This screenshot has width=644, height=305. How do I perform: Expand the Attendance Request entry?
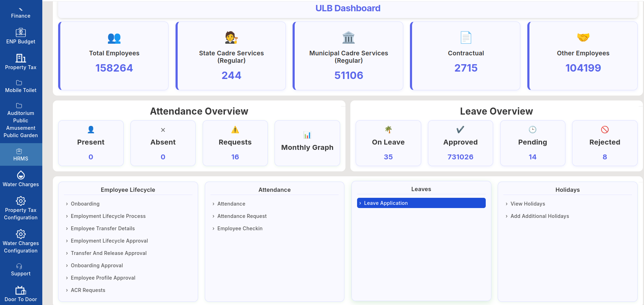click(x=239, y=216)
